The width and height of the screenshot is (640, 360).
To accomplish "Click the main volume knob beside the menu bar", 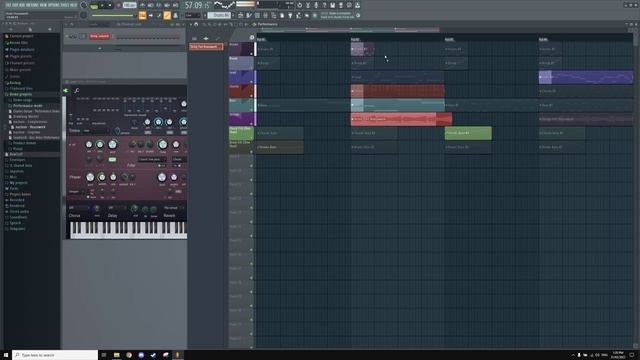I will pyautogui.click(x=83, y=5).
